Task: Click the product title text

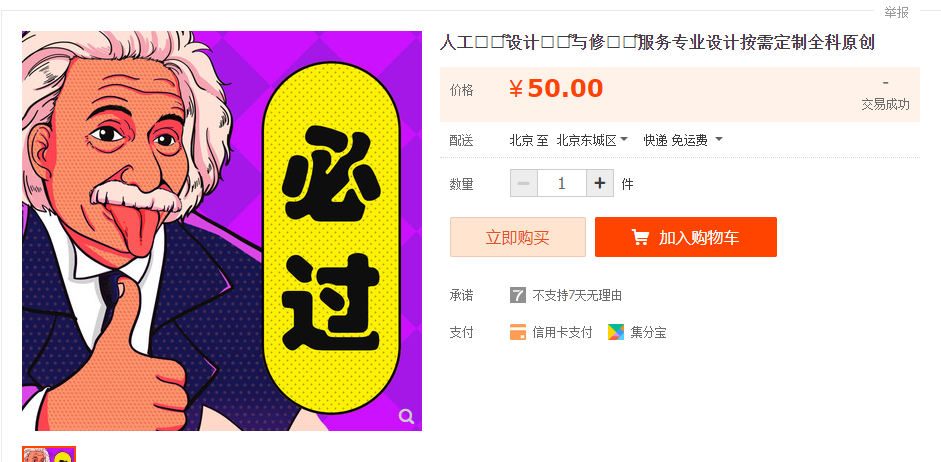Action: coord(658,43)
